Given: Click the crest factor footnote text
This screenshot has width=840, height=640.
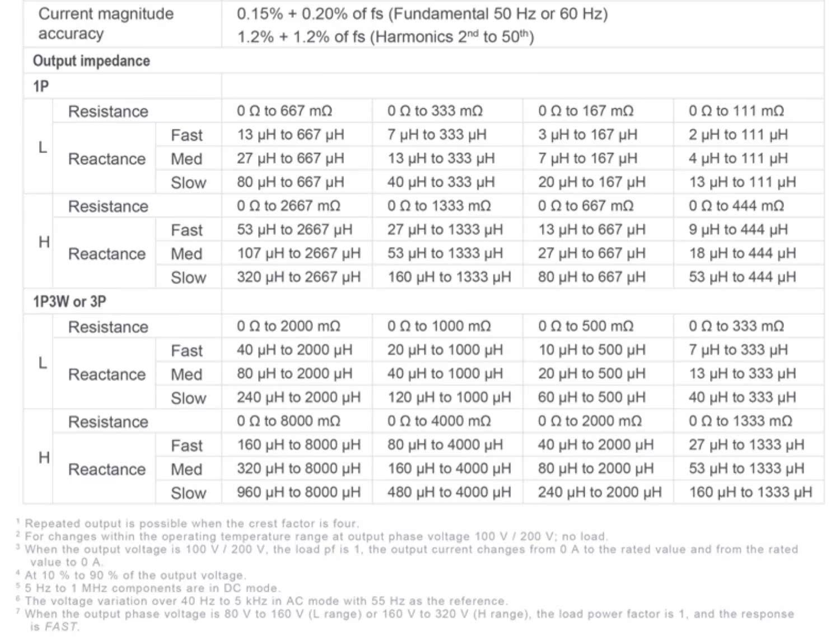Looking at the screenshot, I should (191, 523).
